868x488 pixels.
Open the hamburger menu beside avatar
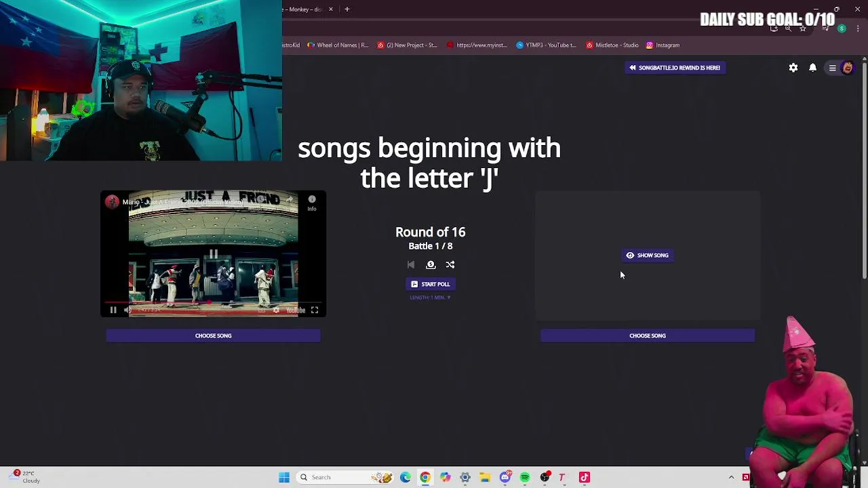(832, 68)
